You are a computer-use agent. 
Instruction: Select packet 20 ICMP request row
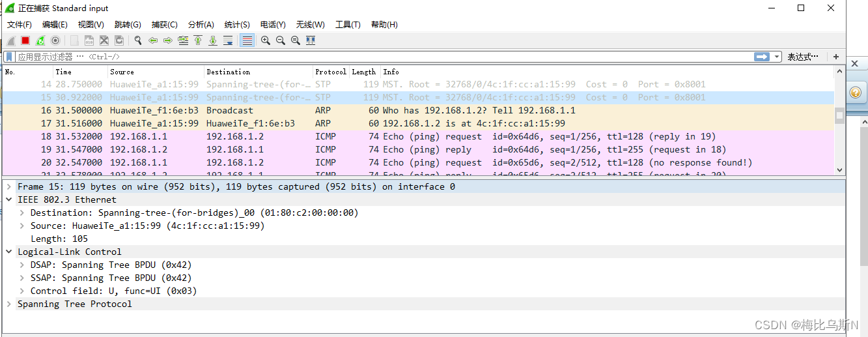[418, 162]
